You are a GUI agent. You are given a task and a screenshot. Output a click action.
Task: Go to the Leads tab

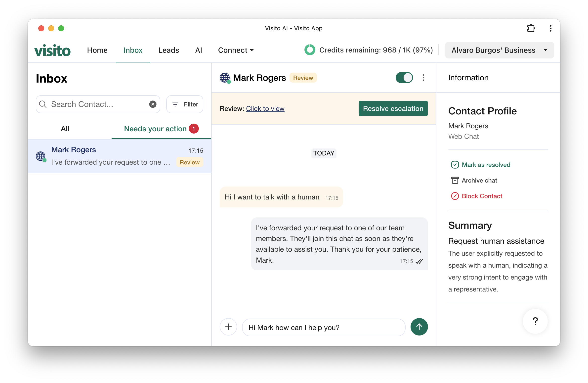[x=168, y=50]
